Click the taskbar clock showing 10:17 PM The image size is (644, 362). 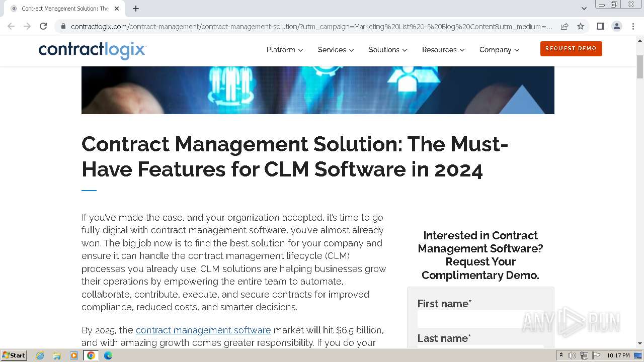(618, 355)
